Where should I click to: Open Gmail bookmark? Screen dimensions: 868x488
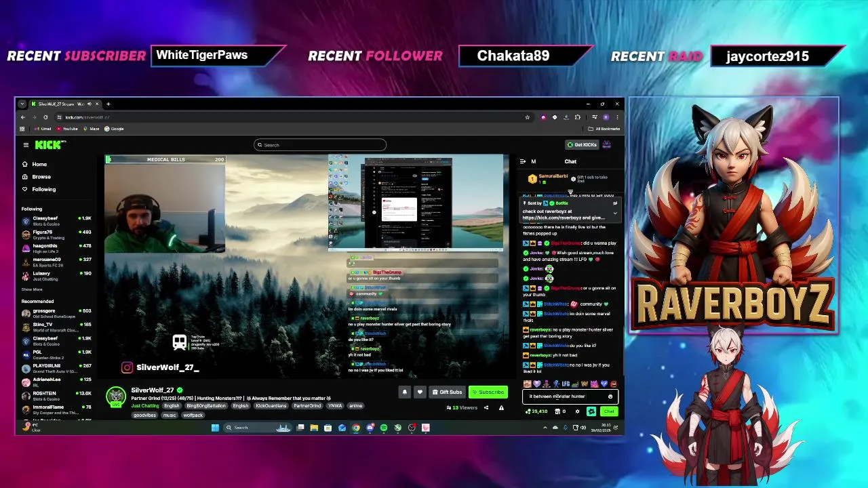(x=43, y=129)
